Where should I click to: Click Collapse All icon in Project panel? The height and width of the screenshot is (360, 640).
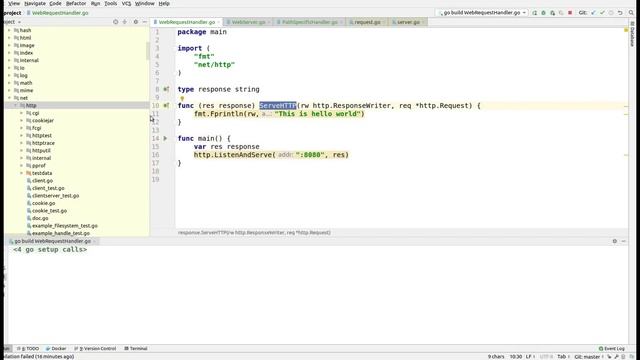pos(124,22)
